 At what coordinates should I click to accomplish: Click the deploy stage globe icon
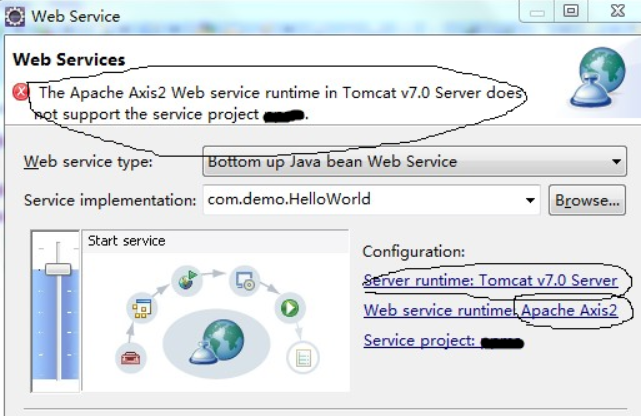(x=187, y=280)
